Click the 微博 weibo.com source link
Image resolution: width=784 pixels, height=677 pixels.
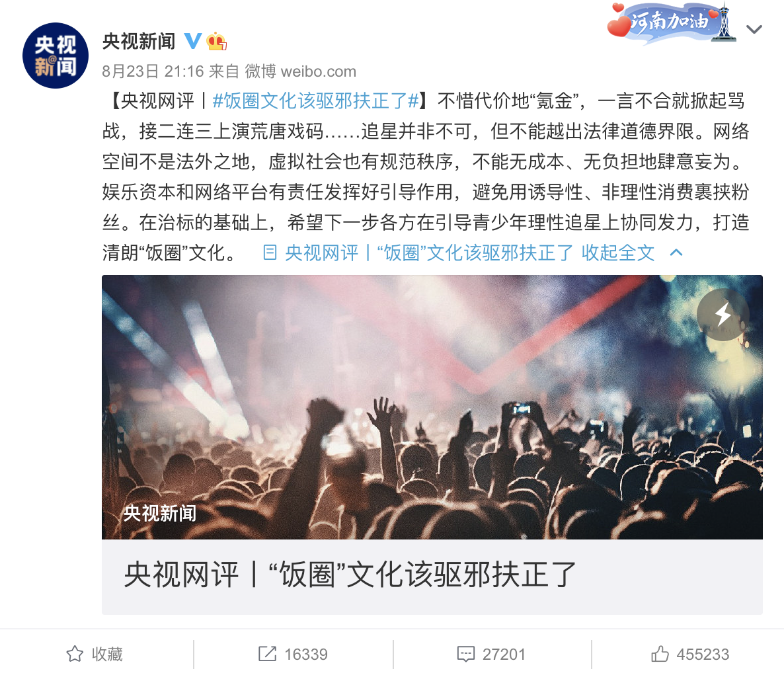point(301,71)
